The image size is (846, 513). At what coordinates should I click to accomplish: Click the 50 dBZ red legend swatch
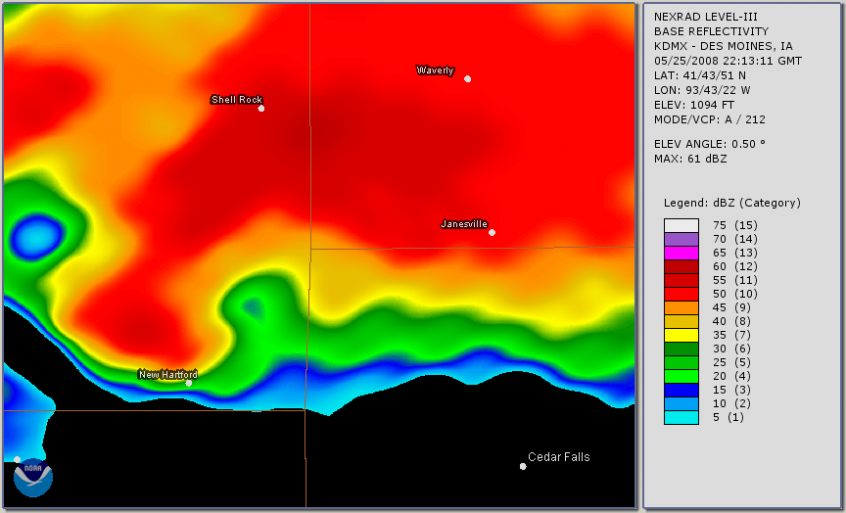pyautogui.click(x=681, y=294)
